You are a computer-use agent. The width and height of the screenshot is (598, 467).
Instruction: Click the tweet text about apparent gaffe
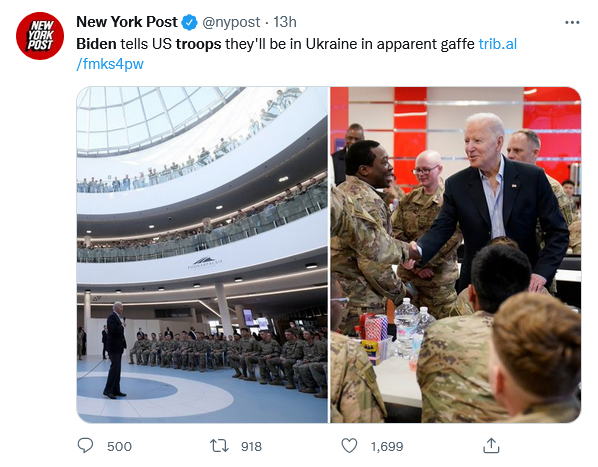(x=275, y=44)
